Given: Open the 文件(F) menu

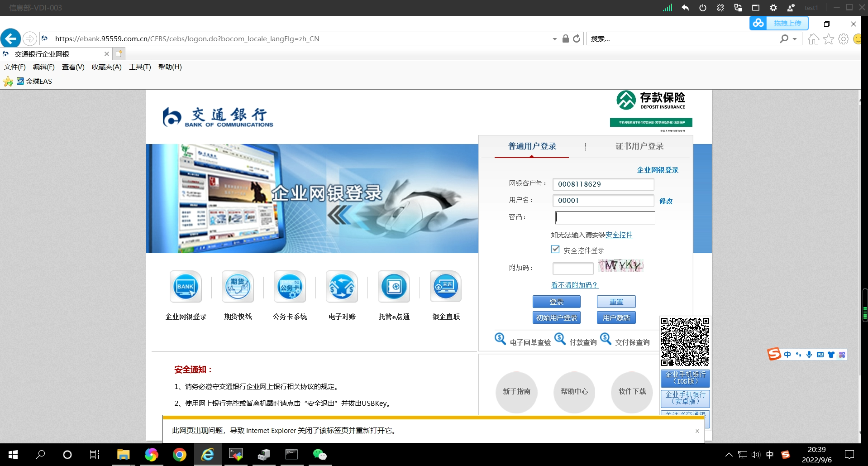Looking at the screenshot, I should (15, 67).
